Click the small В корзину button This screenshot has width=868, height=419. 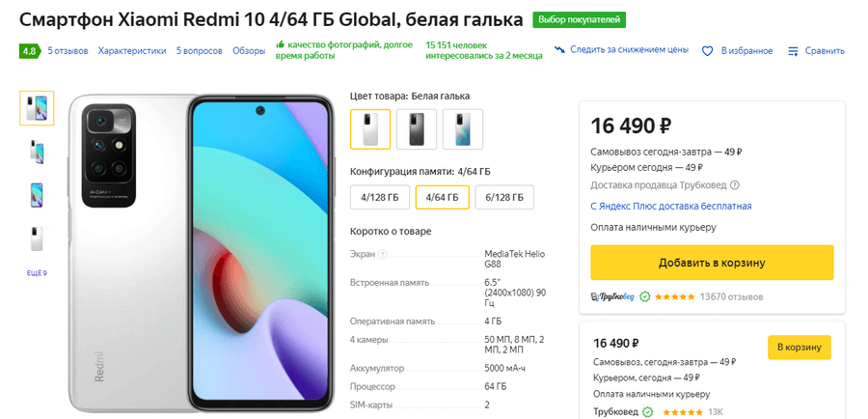click(799, 347)
